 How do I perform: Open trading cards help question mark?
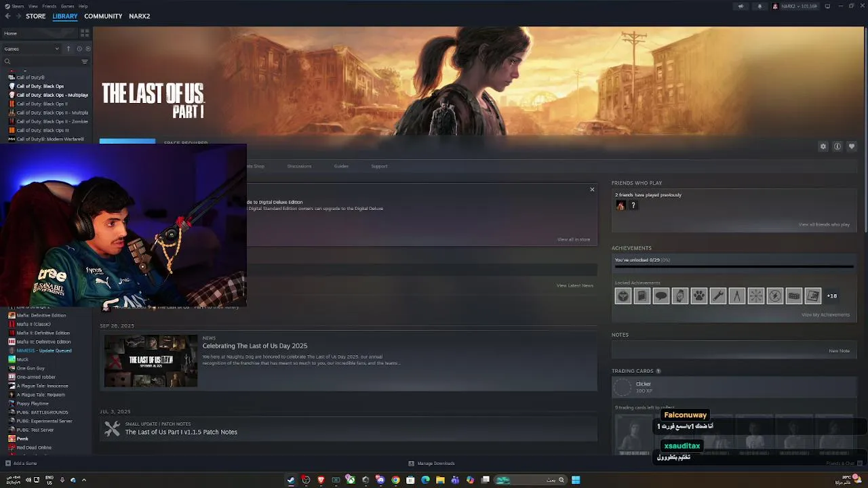[658, 371]
